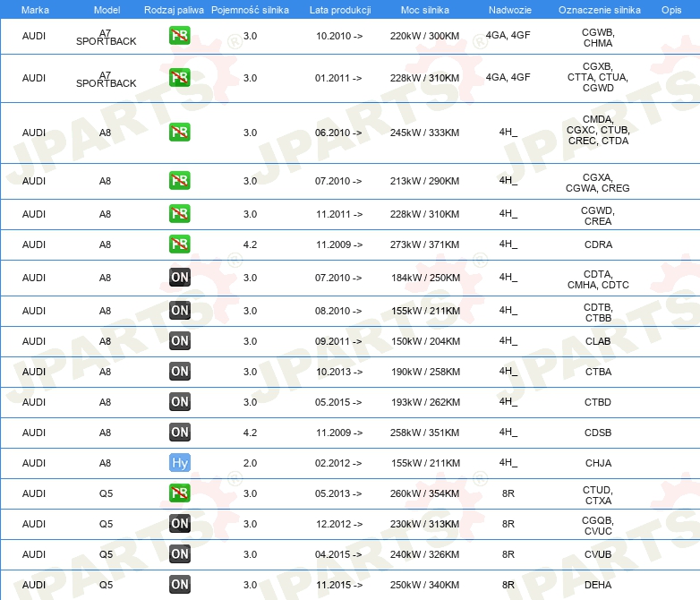Click the Lata produkcji column header

coord(340,10)
